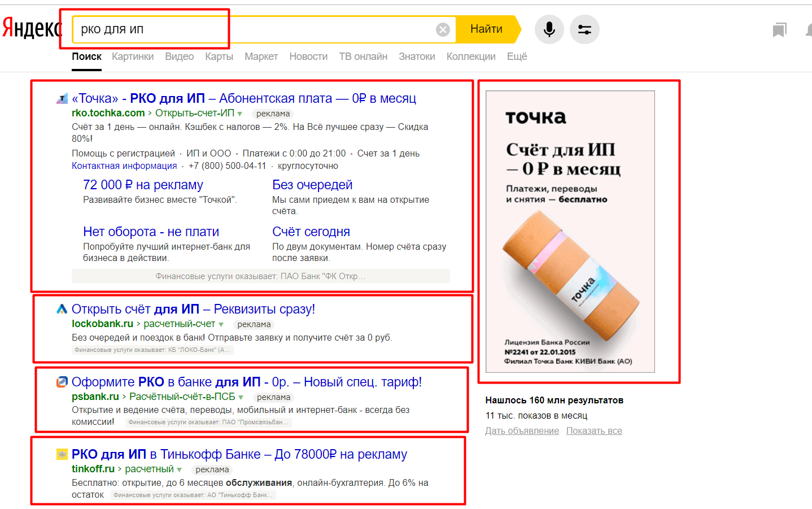The image size is (812, 509).
Task: Click the Тинькофф favicon icon
Action: coord(62,454)
